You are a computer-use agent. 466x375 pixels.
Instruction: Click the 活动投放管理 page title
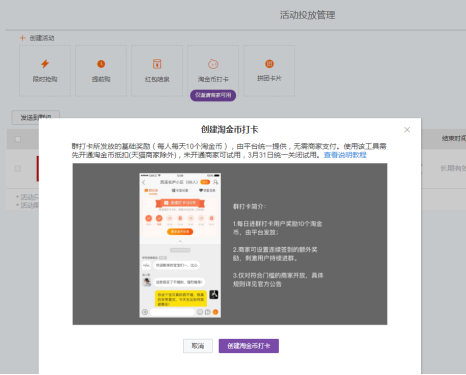pyautogui.click(x=307, y=15)
